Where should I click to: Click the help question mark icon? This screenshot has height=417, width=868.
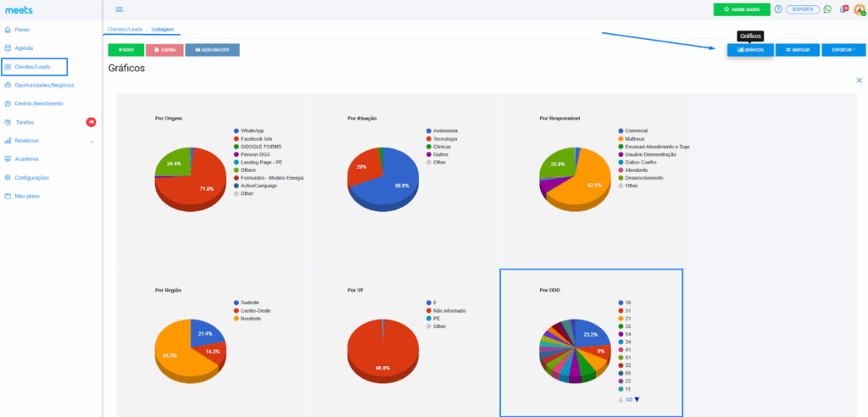tap(778, 9)
